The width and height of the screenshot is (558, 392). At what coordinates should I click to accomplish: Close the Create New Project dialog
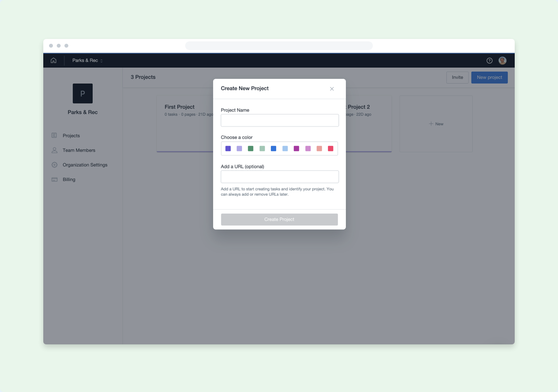pos(331,89)
